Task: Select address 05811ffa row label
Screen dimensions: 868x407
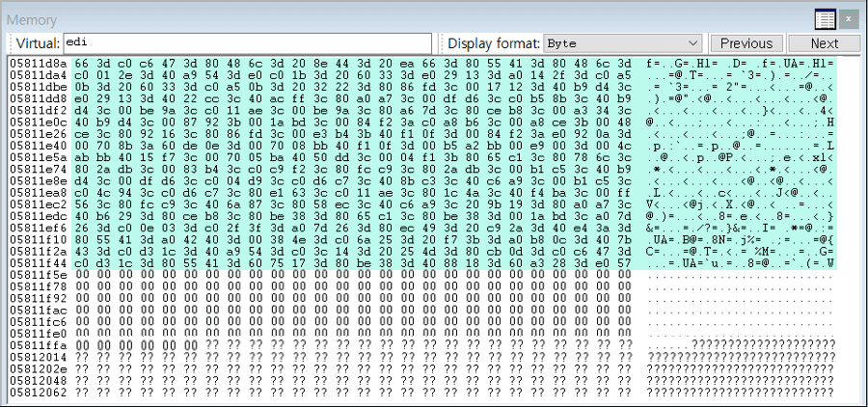Action: coord(39,345)
